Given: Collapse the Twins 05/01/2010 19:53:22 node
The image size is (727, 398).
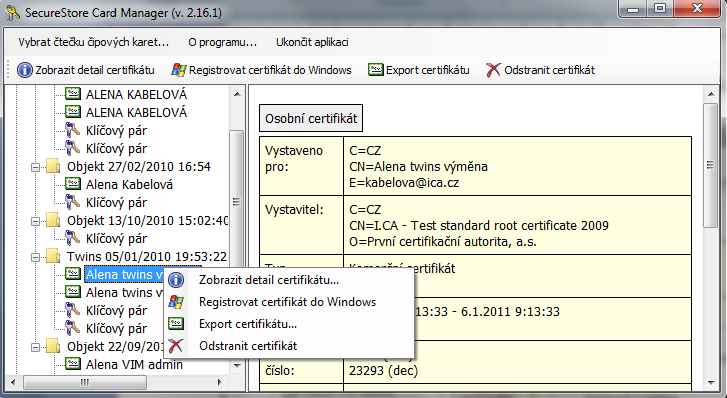Looking at the screenshot, I should point(35,257).
